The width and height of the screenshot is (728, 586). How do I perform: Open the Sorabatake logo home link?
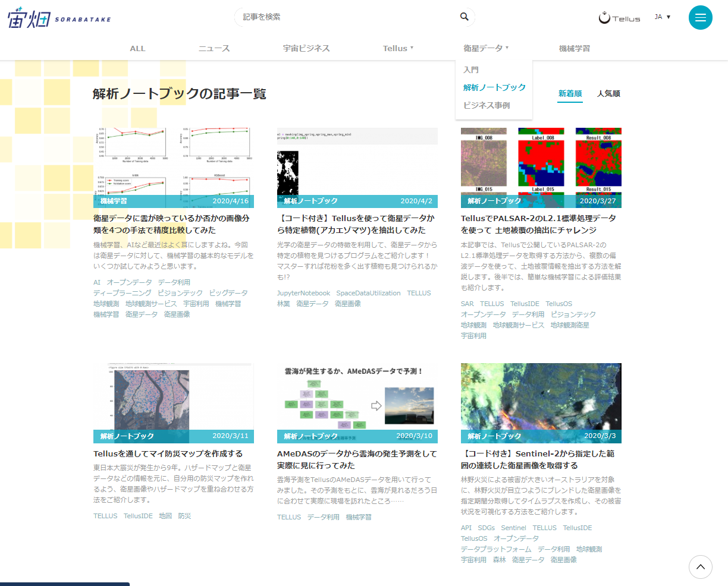coord(59,18)
